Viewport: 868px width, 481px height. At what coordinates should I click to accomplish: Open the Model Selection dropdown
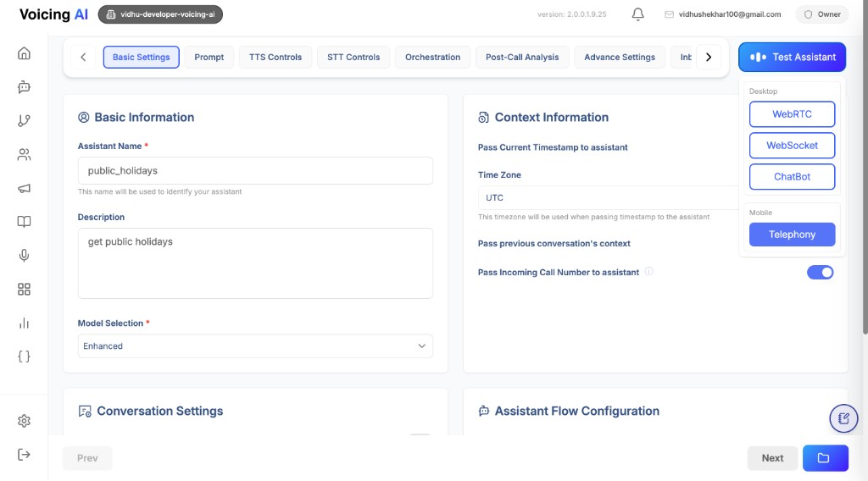(x=255, y=346)
